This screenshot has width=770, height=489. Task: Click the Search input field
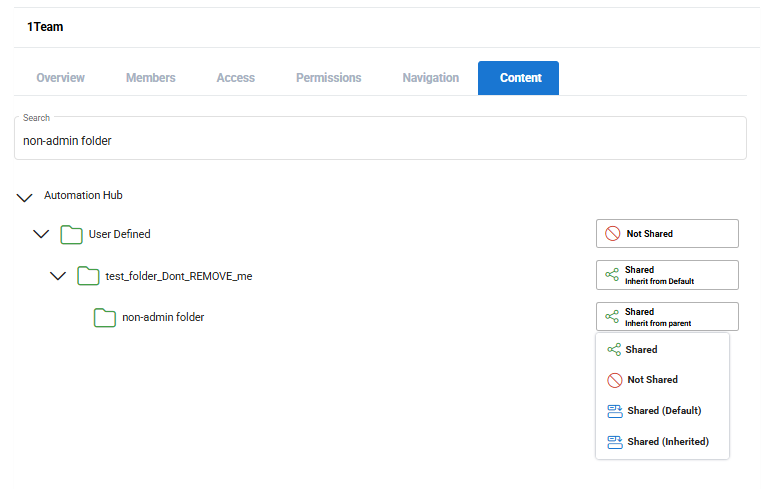380,141
